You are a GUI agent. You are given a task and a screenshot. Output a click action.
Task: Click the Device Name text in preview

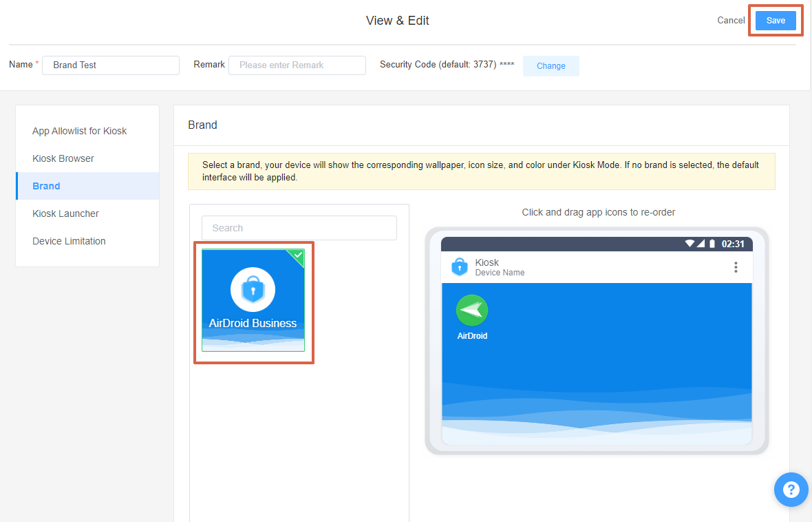[x=500, y=273]
